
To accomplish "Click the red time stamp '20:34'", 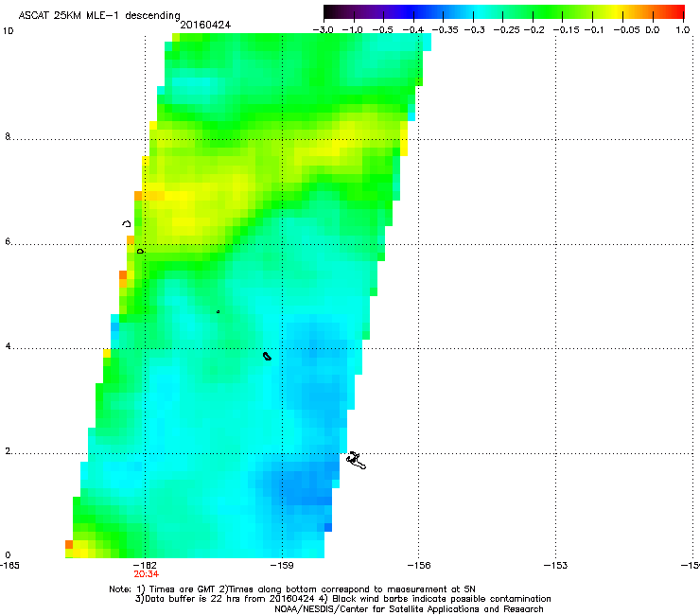I will (x=146, y=574).
